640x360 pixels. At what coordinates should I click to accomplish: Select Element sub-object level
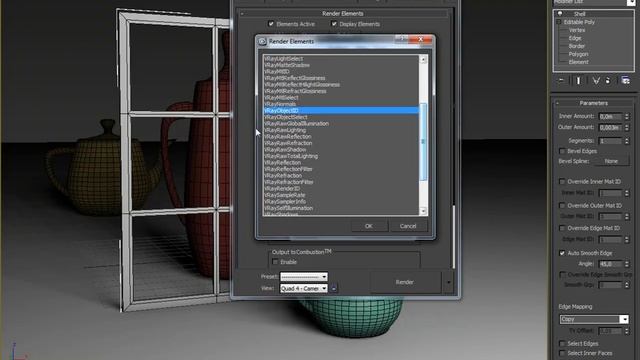coord(578,62)
